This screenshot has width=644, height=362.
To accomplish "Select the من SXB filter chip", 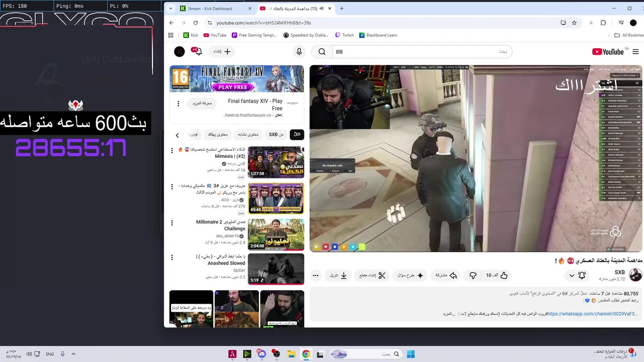I will tap(276, 135).
